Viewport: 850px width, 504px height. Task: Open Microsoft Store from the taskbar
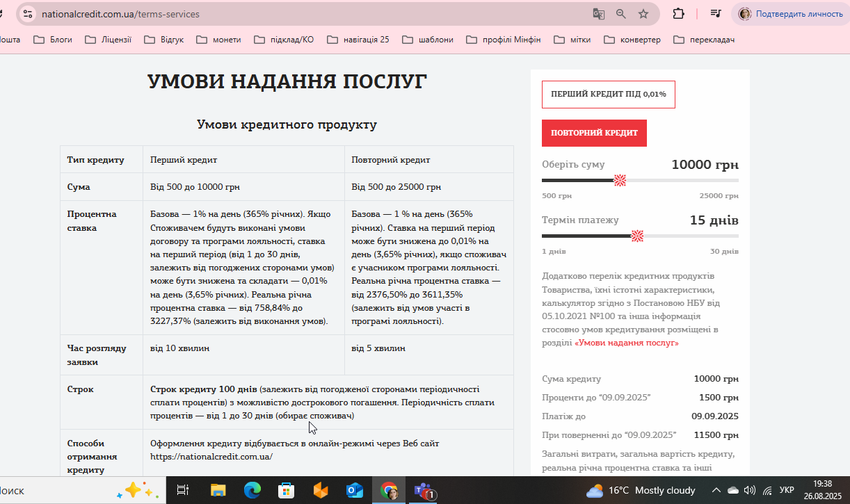click(x=286, y=490)
